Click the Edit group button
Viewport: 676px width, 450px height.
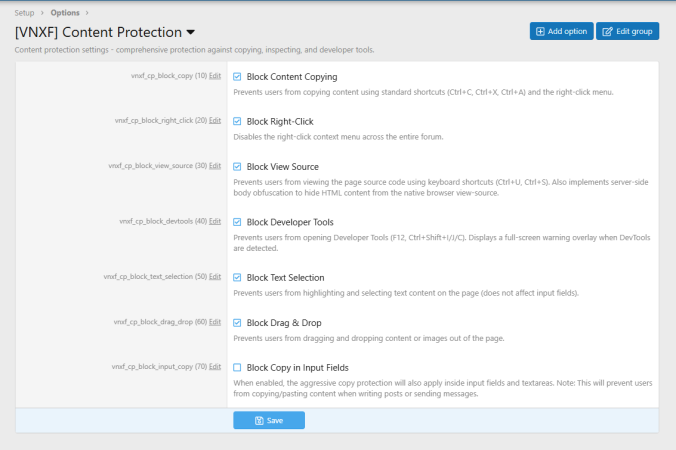(627, 31)
